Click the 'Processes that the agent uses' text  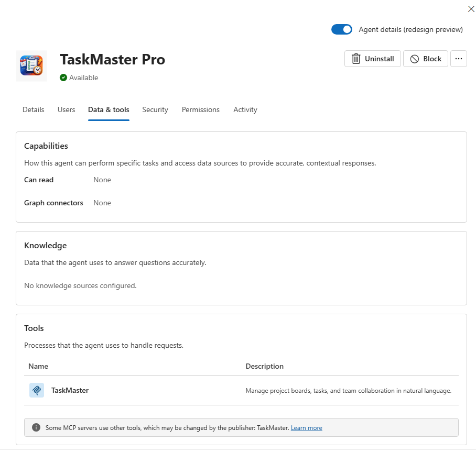click(104, 346)
